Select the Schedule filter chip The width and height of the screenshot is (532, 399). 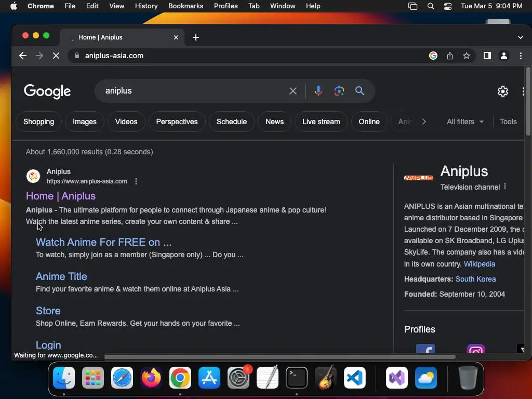coord(231,122)
